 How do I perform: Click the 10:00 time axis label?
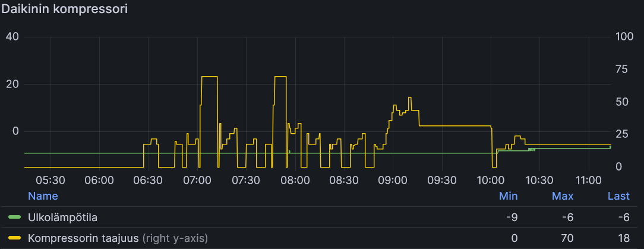click(491, 181)
